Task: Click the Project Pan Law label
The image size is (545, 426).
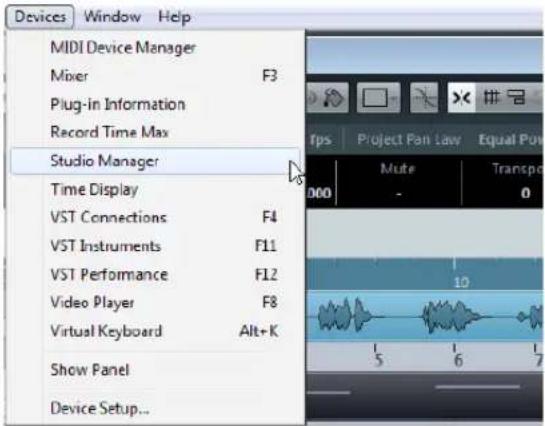Action: (x=409, y=140)
